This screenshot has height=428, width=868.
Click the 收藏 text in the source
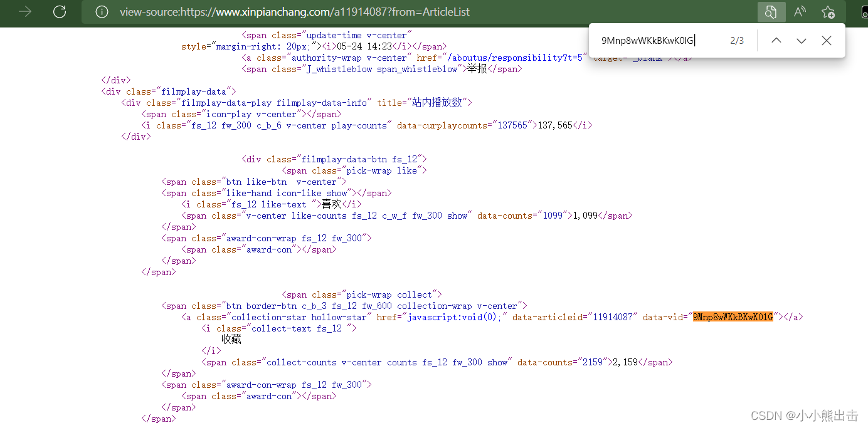231,340
